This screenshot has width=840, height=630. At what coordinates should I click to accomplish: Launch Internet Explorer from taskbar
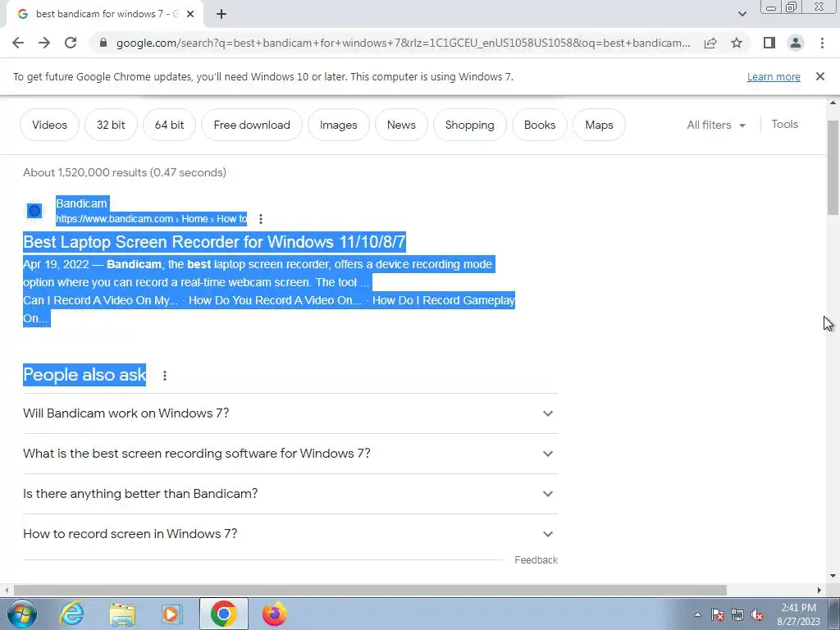72,614
